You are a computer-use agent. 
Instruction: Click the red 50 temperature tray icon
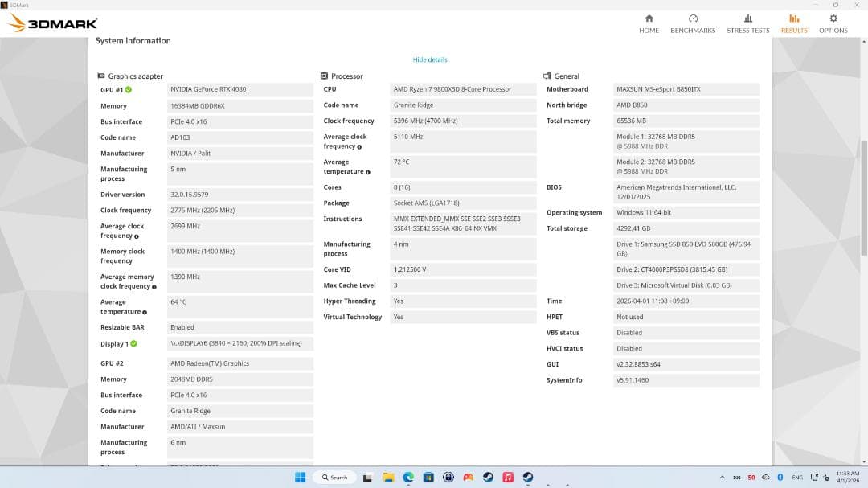pos(751,478)
